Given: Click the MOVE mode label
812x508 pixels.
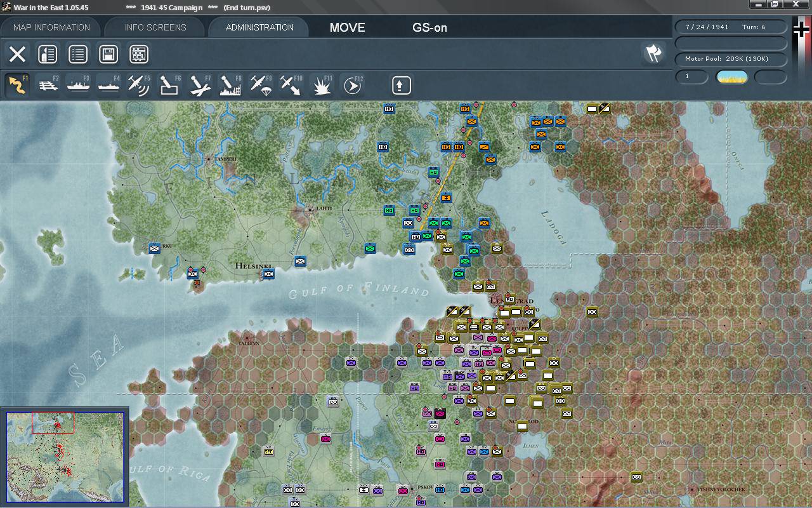Looking at the screenshot, I should 348,27.
